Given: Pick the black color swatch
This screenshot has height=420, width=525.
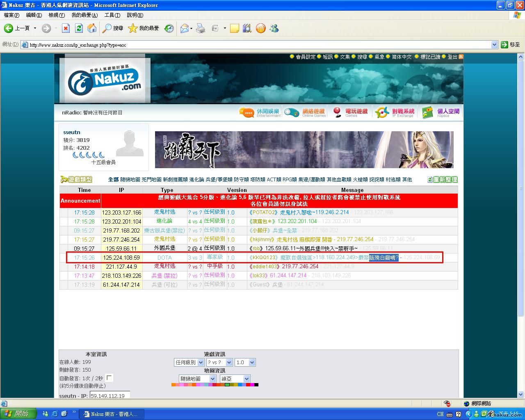Looking at the screenshot, I should 256,385.
